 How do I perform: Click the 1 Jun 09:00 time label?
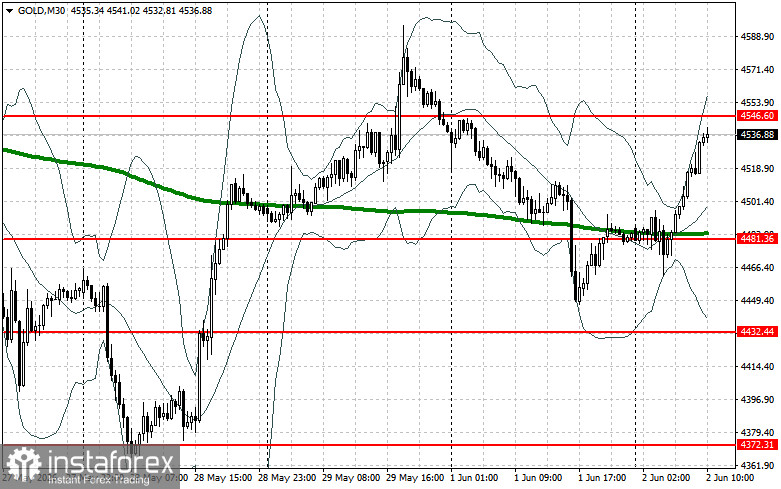click(x=538, y=478)
